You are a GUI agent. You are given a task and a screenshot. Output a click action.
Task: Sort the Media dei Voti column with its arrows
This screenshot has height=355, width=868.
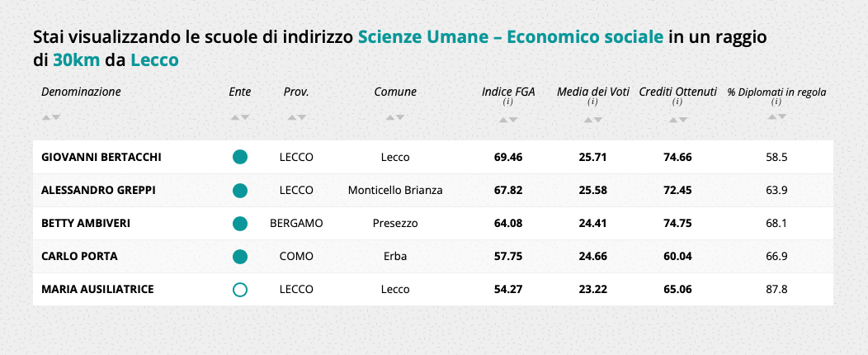coord(592,121)
